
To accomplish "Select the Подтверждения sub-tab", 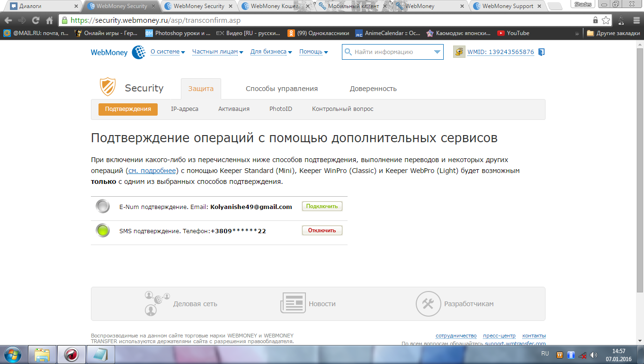I will coord(128,109).
